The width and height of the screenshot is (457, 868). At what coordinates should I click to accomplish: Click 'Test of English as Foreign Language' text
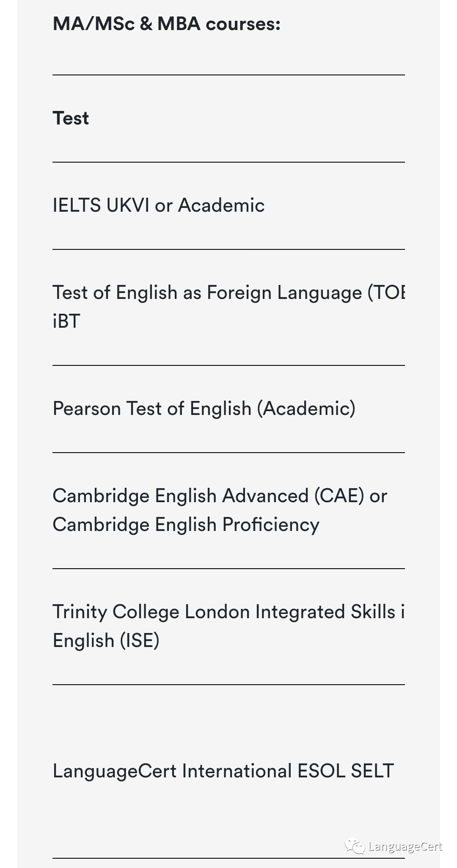pos(207,293)
